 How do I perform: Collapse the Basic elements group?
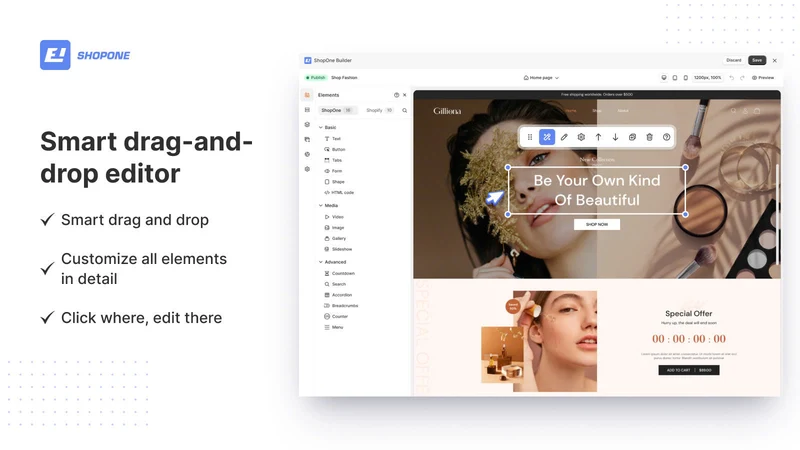coord(320,128)
